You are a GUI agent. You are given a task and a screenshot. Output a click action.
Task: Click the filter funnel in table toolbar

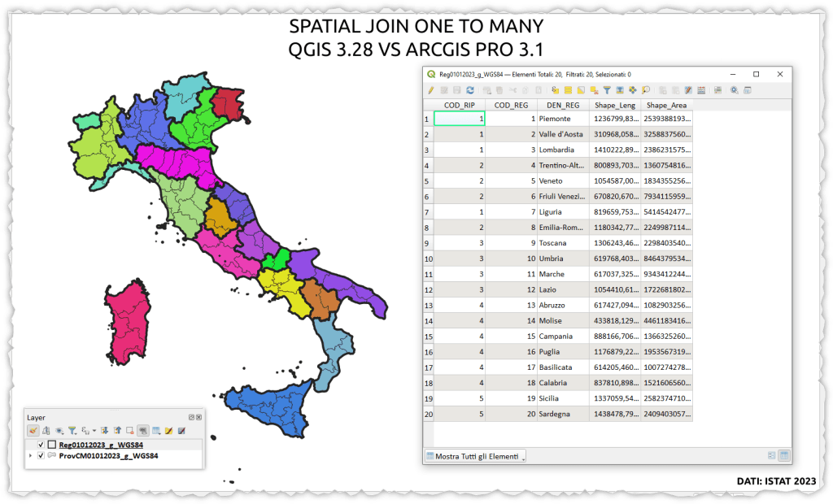[x=607, y=90]
